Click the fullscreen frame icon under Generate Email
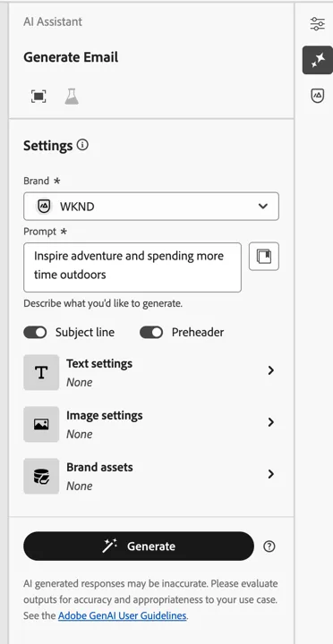333x644 pixels. (x=38, y=96)
